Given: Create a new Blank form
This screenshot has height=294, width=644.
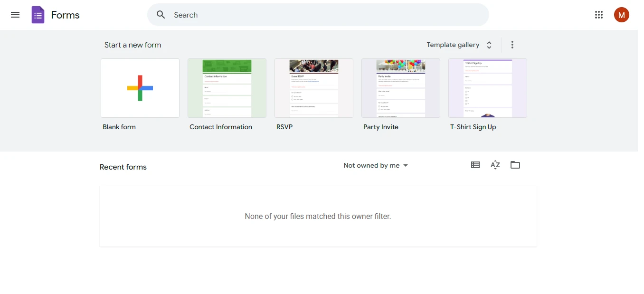Looking at the screenshot, I should point(140,88).
